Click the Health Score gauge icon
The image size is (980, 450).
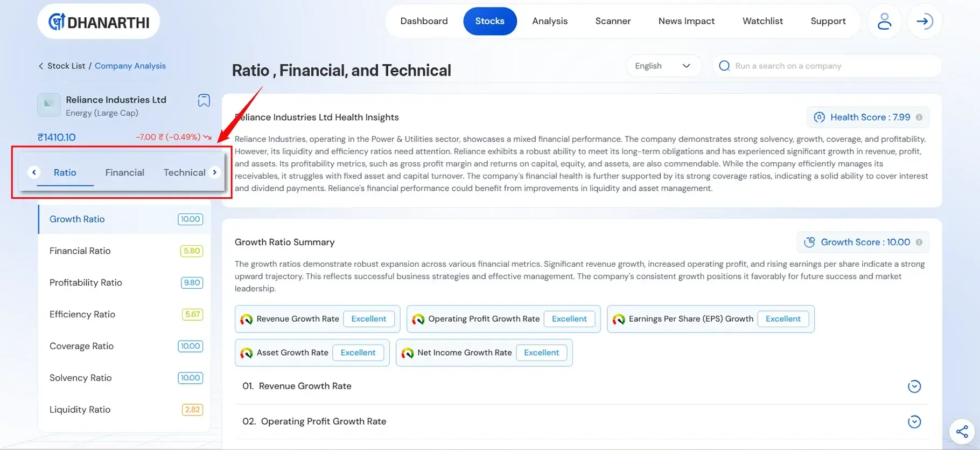819,117
